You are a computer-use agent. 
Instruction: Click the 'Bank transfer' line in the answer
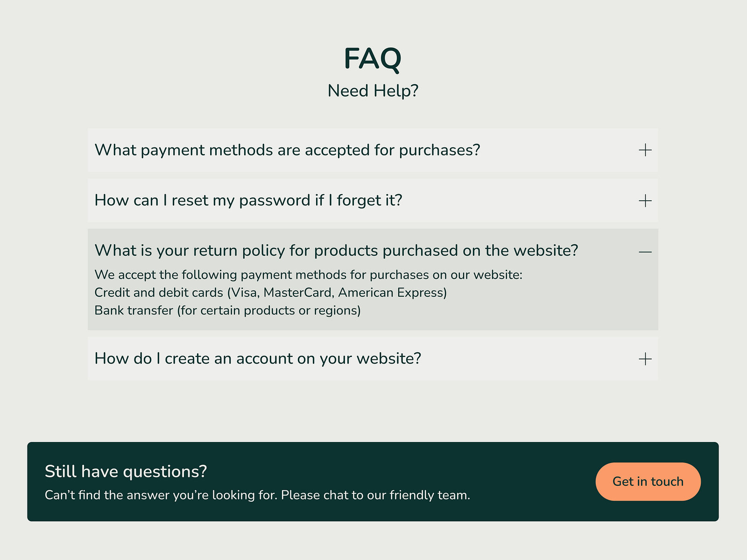(227, 310)
